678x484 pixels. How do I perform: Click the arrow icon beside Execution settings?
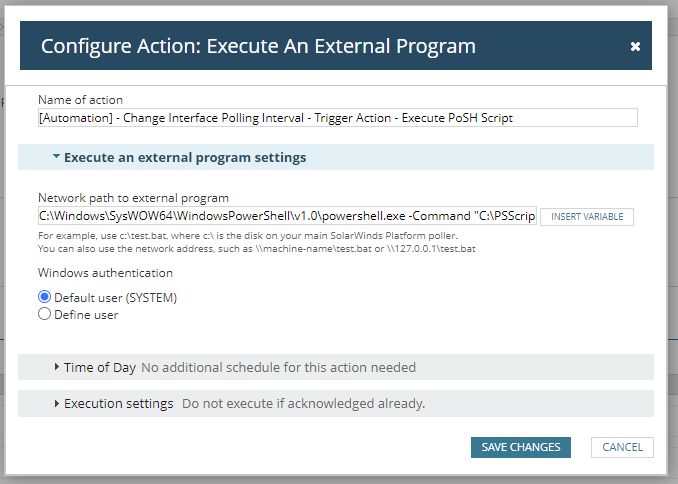click(x=57, y=403)
